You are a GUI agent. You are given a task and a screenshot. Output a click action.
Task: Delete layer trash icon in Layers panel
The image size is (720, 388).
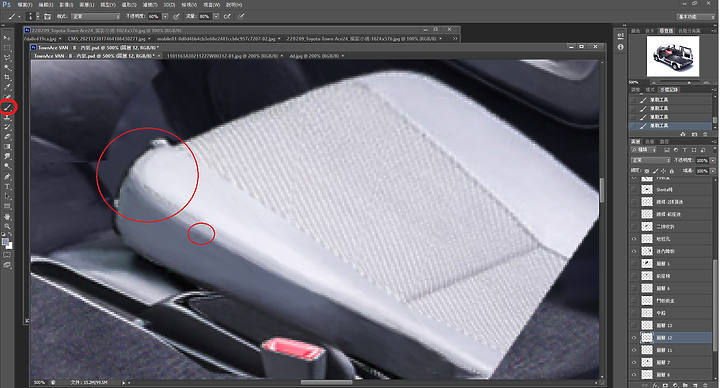point(706,385)
